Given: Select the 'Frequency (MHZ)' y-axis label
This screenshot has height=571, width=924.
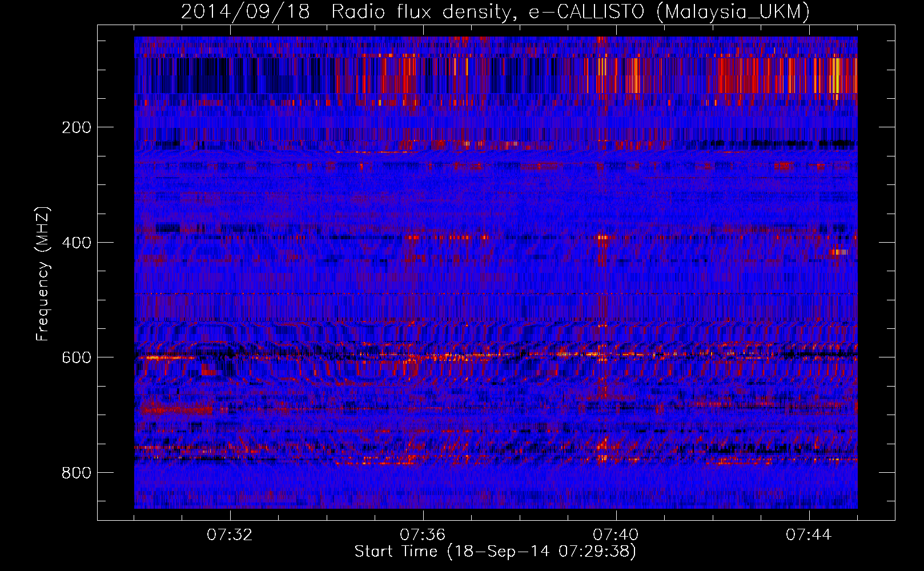Looking at the screenshot, I should point(43,274).
